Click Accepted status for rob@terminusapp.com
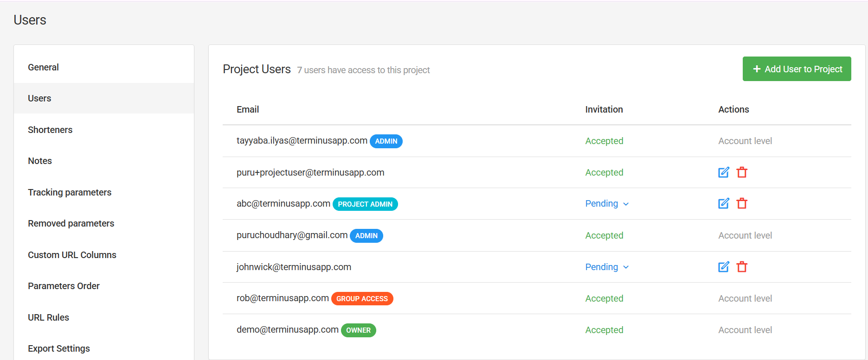Viewport: 868px width, 360px height. click(604, 298)
